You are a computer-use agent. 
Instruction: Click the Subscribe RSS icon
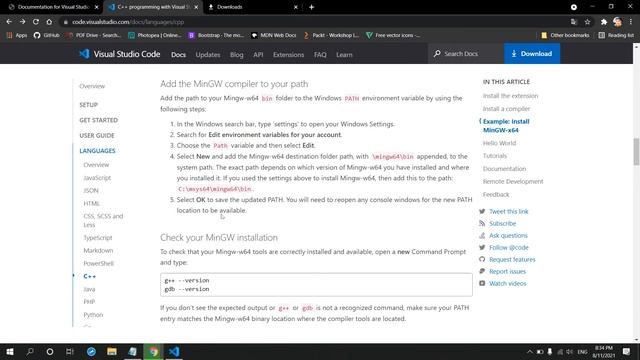coord(482,223)
